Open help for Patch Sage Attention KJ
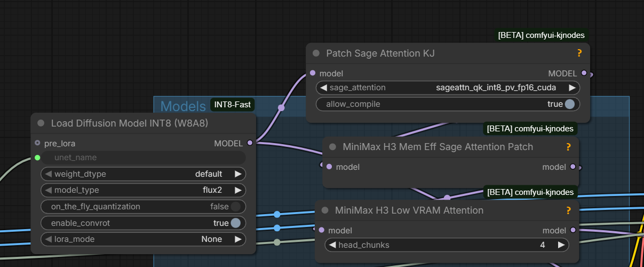 [x=579, y=53]
